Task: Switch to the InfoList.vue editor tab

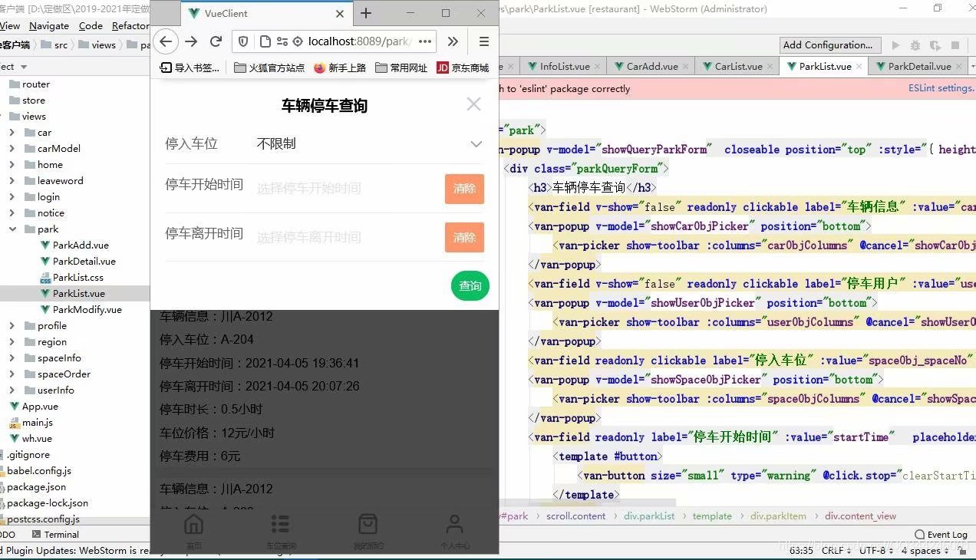Action: (565, 67)
